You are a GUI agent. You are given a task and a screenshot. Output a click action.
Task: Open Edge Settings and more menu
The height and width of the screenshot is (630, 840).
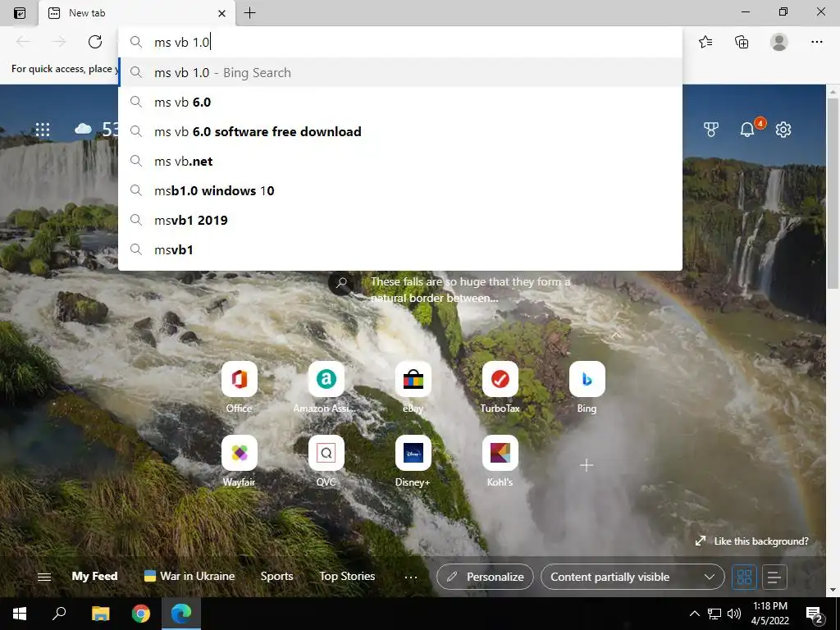816,42
